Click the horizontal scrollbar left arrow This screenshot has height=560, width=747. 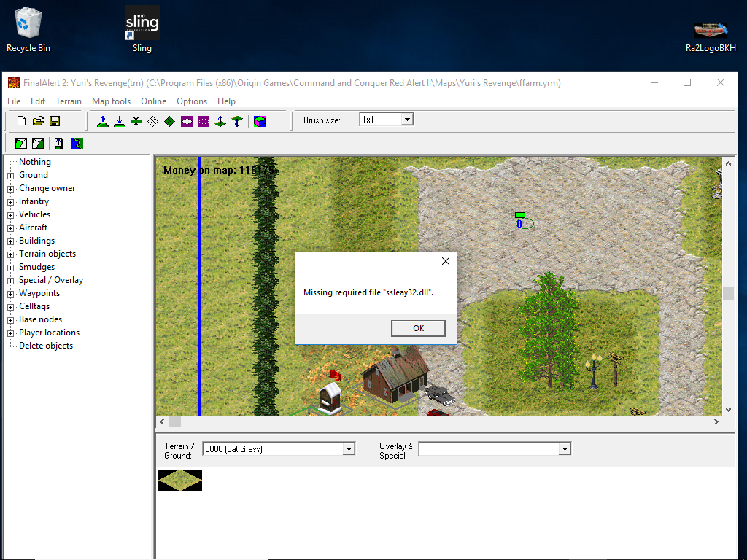(x=163, y=422)
